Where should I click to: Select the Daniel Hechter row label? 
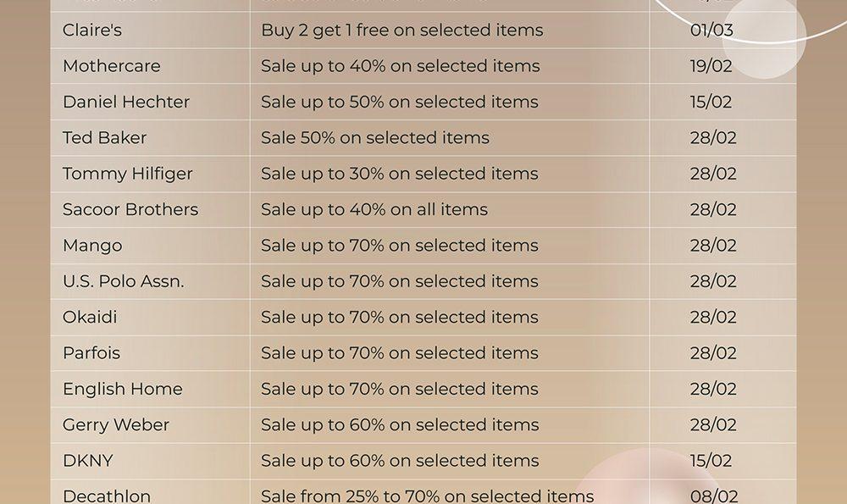(126, 102)
